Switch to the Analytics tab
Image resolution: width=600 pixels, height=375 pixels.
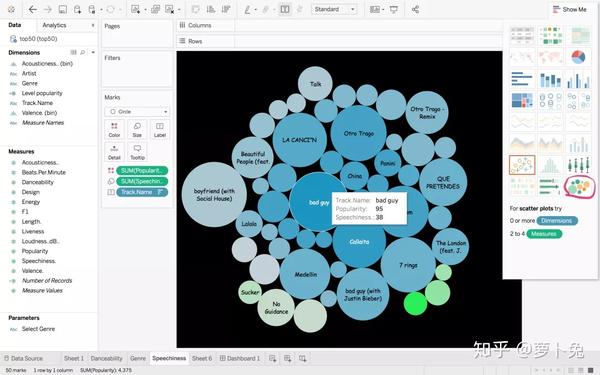pos(54,25)
